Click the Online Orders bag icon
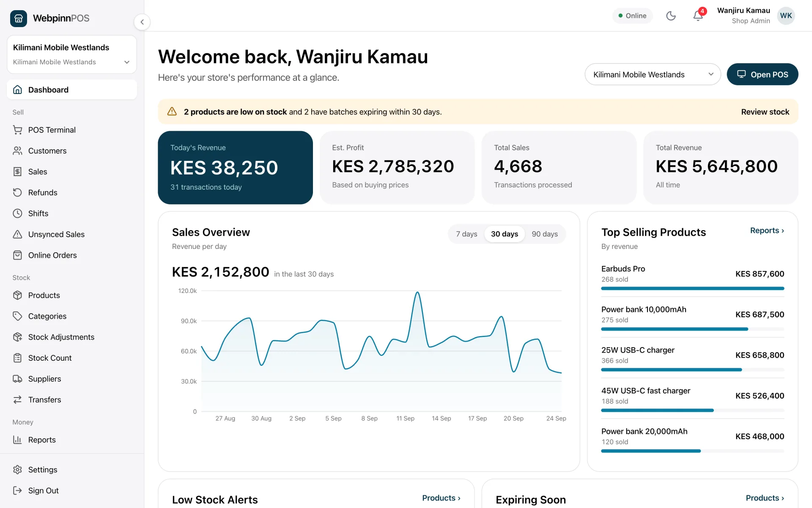Viewport: 812px width, 508px height. [17, 255]
